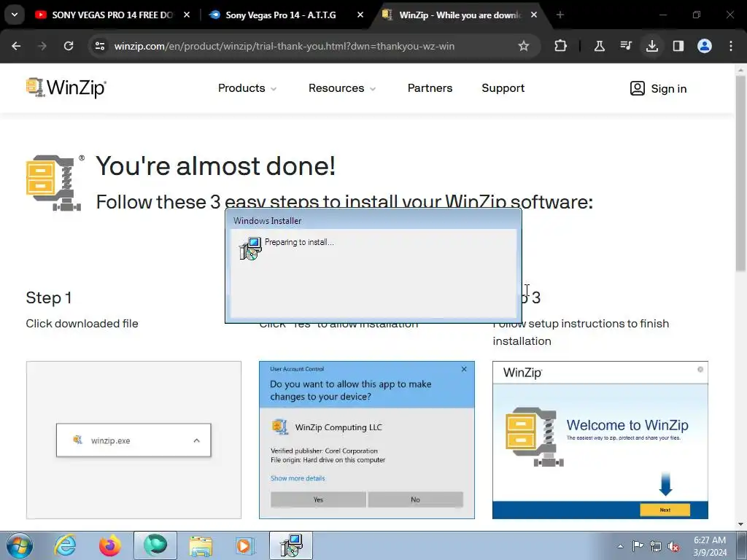Launch Firefox from the taskbar

[110, 545]
